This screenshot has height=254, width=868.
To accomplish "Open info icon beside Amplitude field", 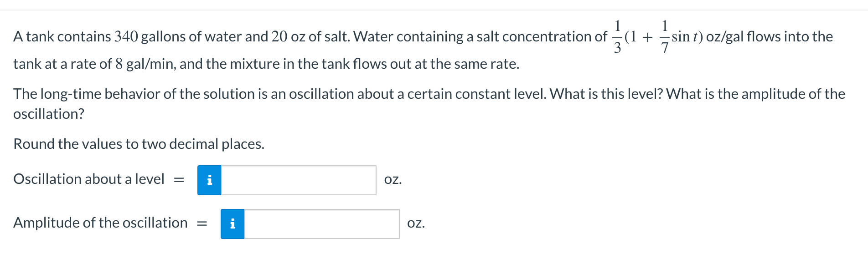I will point(232,224).
